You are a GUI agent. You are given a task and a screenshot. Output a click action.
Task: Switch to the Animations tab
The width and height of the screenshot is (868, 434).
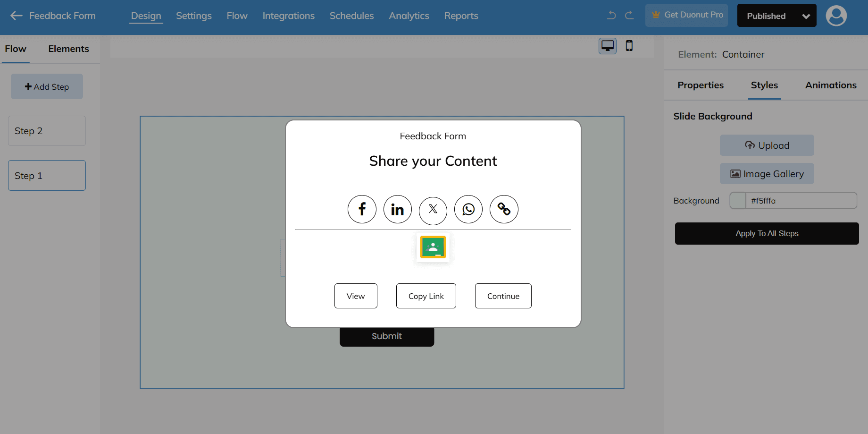(830, 85)
